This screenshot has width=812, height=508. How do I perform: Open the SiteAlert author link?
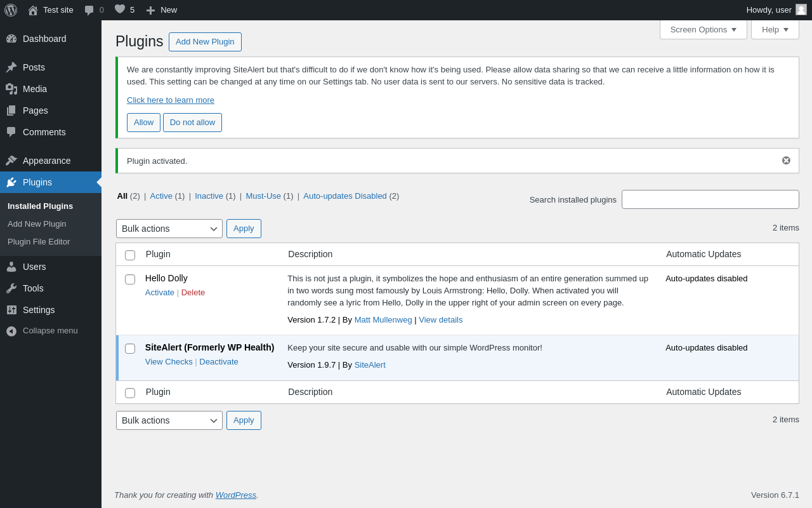[370, 365]
